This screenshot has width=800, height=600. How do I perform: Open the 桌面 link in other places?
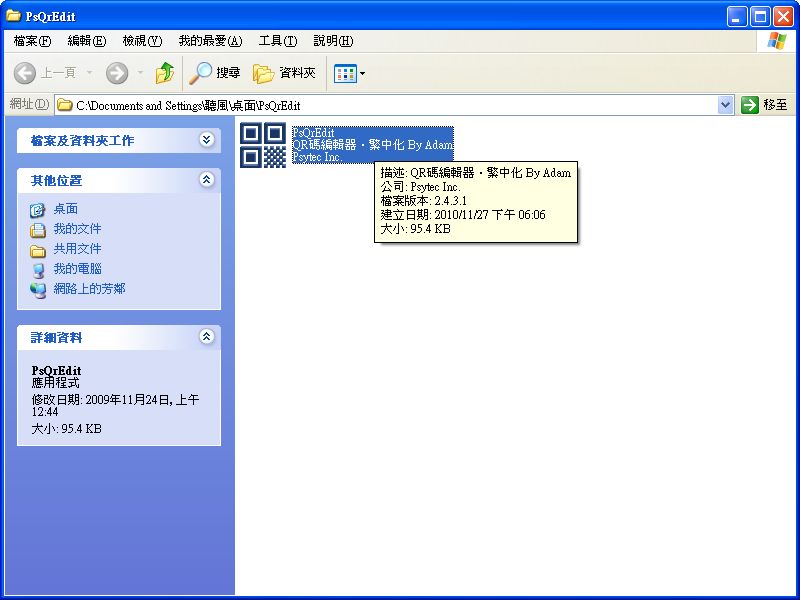tap(66, 209)
